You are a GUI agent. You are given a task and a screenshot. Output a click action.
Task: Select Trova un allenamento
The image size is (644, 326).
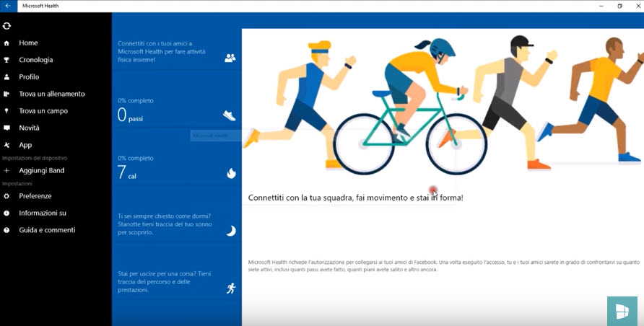point(51,94)
